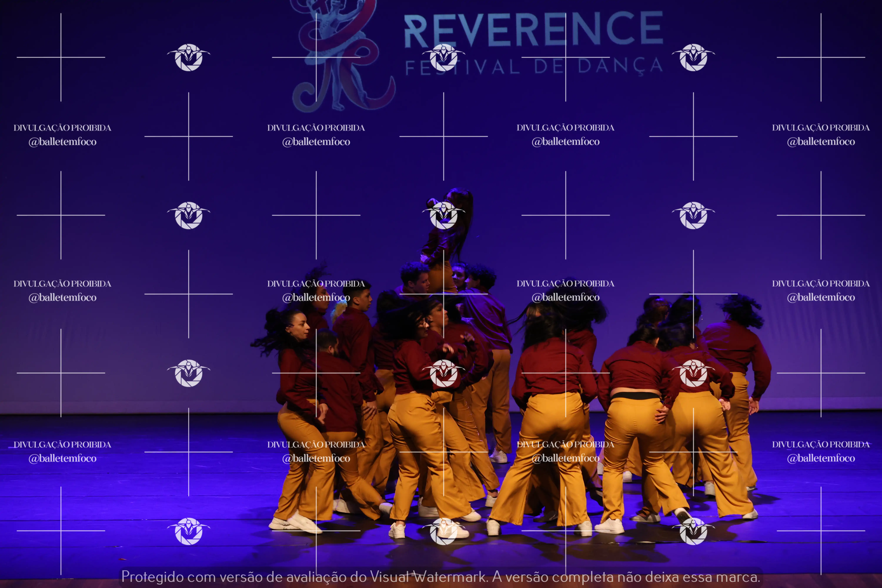The image size is (882, 588).
Task: Click the Visual Watermark trial notice banner
Action: (x=441, y=577)
